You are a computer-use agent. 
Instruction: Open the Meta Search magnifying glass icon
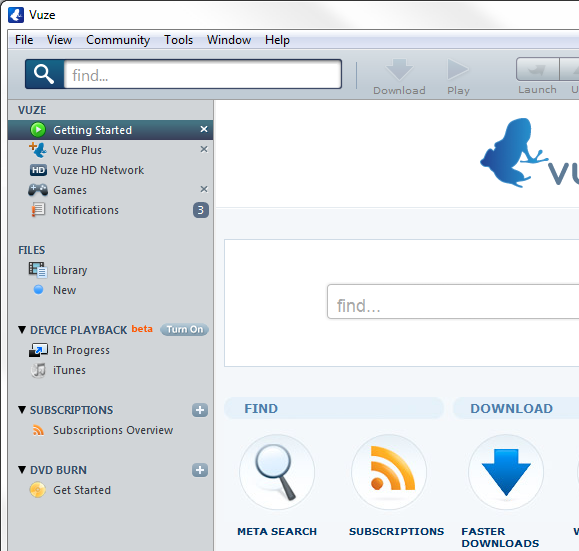coord(277,472)
